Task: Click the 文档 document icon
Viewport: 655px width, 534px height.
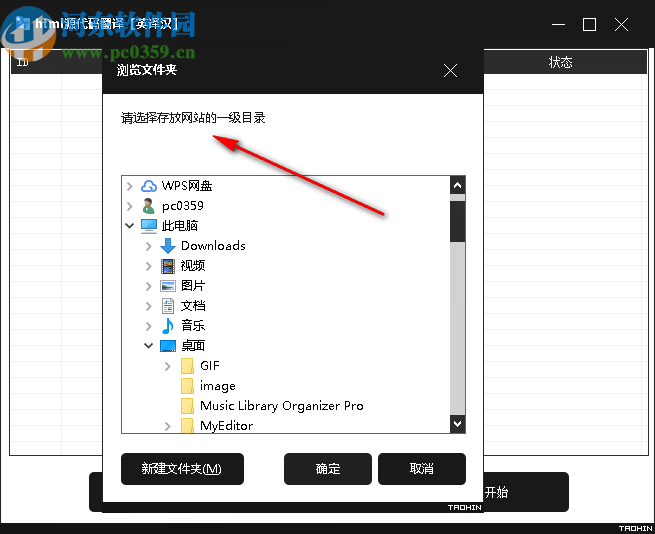Action: [168, 306]
